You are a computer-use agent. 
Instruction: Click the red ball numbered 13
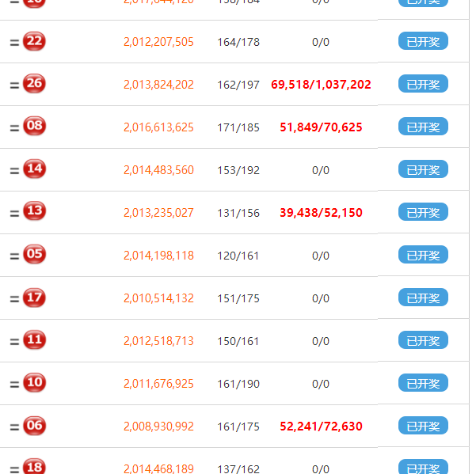(x=34, y=212)
